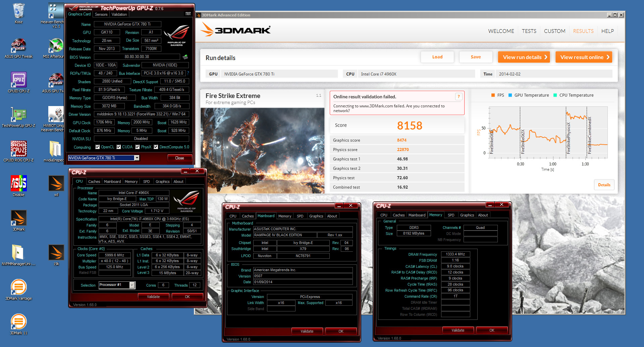Click the 3DMark title bar app icon
Screen dimensions: 644x347
coord(199,15)
